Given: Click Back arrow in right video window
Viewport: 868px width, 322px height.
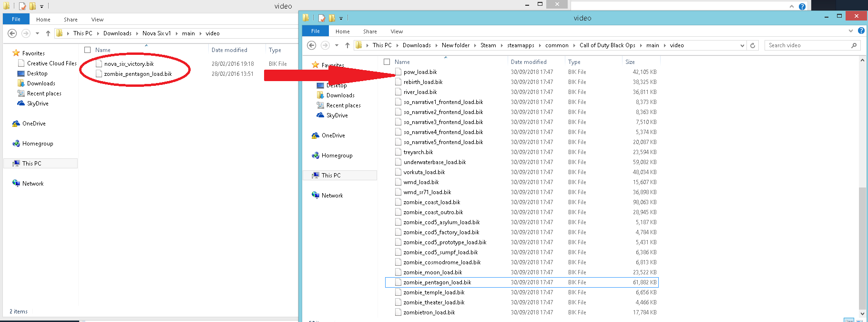Looking at the screenshot, I should [x=312, y=45].
